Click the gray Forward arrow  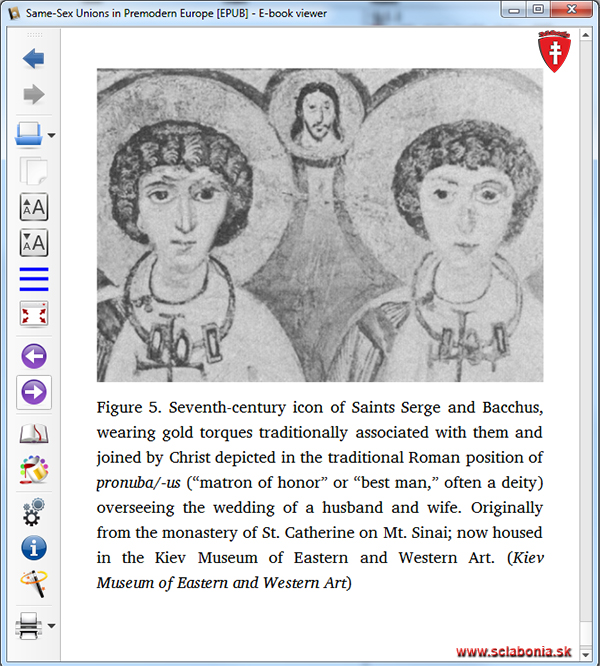(34, 95)
